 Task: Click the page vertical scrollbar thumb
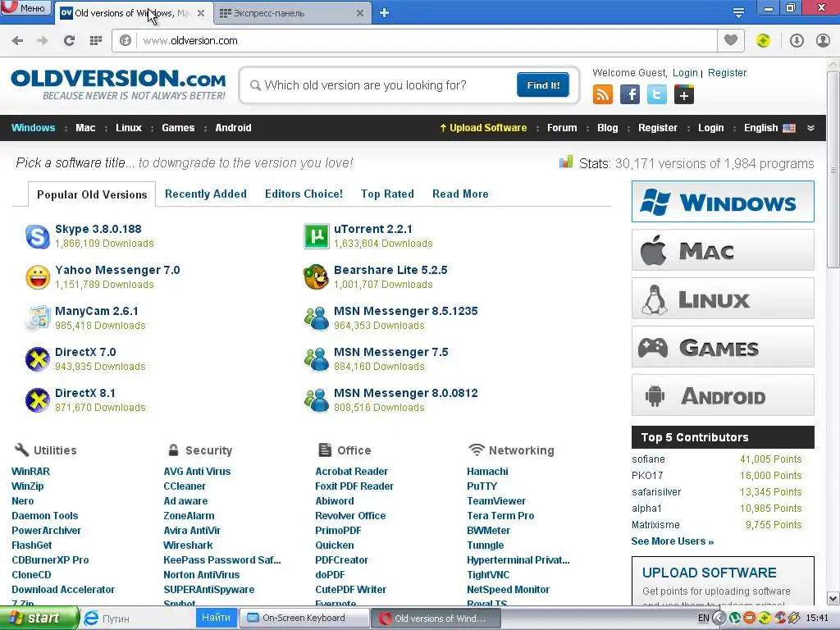833,169
